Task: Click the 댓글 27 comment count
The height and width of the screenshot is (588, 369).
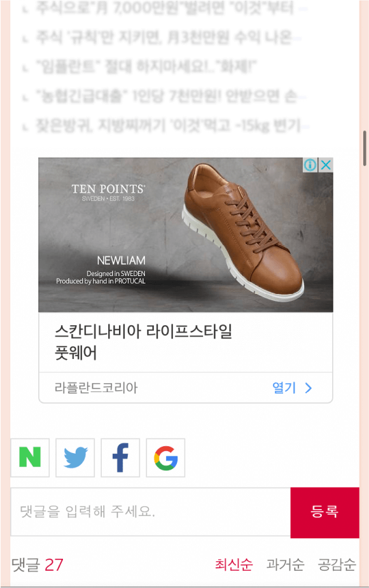Action: click(37, 564)
